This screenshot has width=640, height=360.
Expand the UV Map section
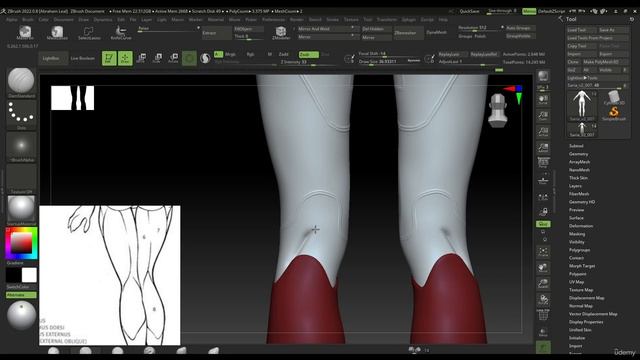point(576,282)
